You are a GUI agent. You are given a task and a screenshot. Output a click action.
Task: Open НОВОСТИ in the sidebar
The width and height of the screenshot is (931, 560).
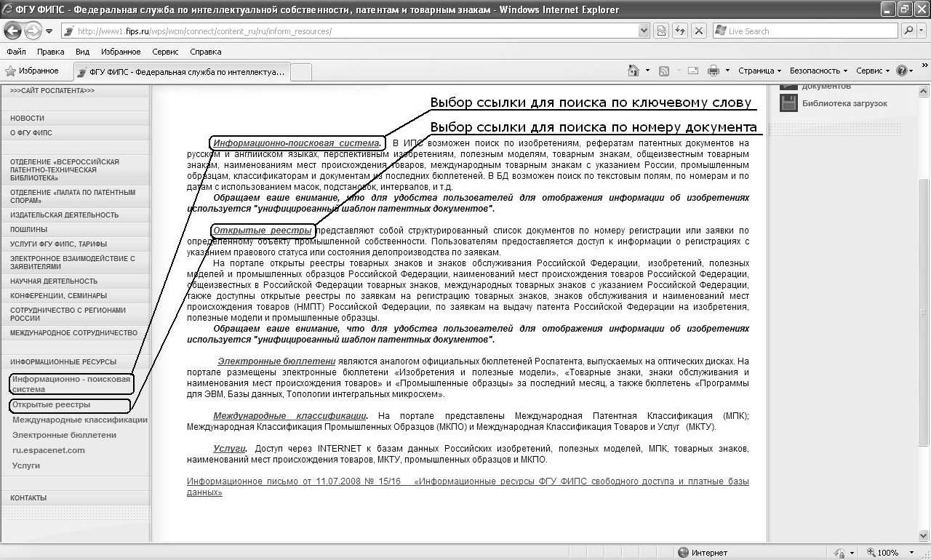tap(28, 118)
